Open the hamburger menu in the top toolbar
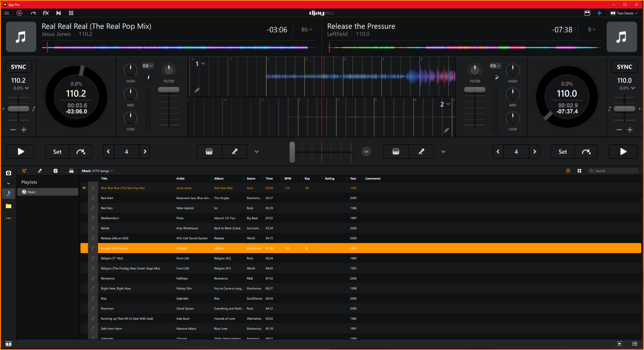 [7, 13]
